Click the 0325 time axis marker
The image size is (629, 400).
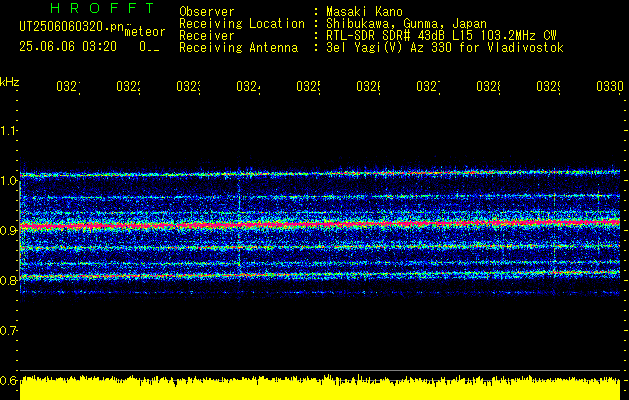pyautogui.click(x=308, y=86)
